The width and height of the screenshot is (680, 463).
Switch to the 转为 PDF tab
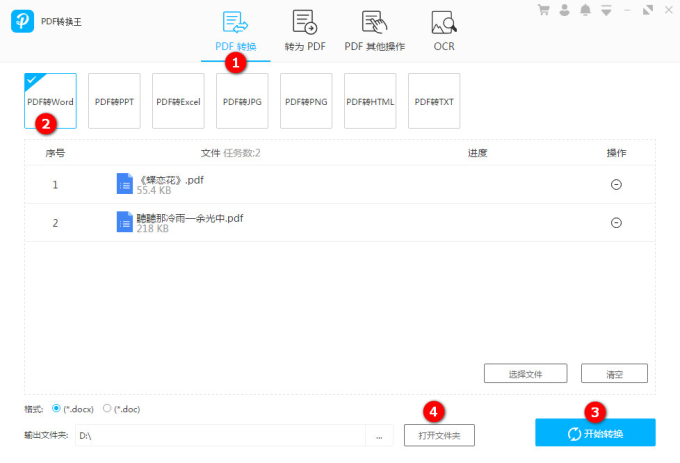click(x=304, y=32)
